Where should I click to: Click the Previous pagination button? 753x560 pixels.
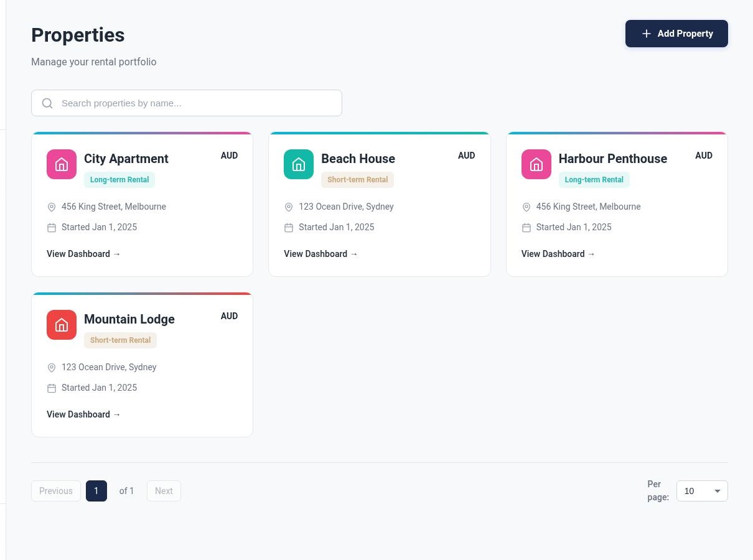coord(56,491)
